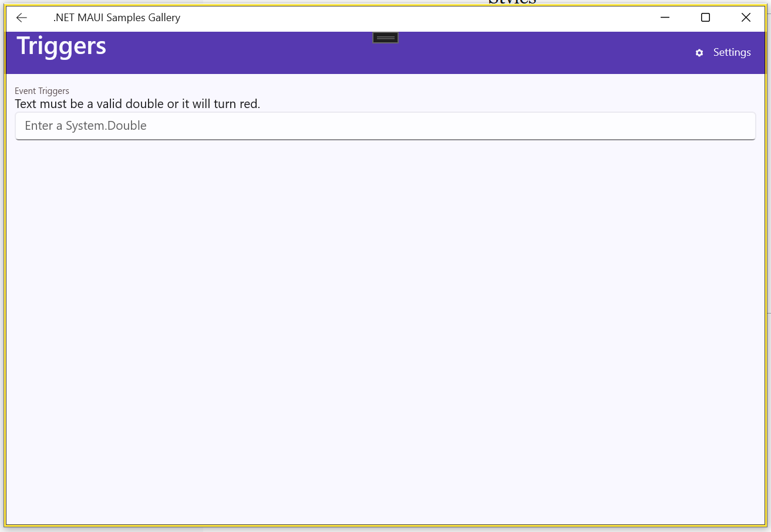771x532 pixels.
Task: Open Settings via the gear icon
Action: coord(699,53)
